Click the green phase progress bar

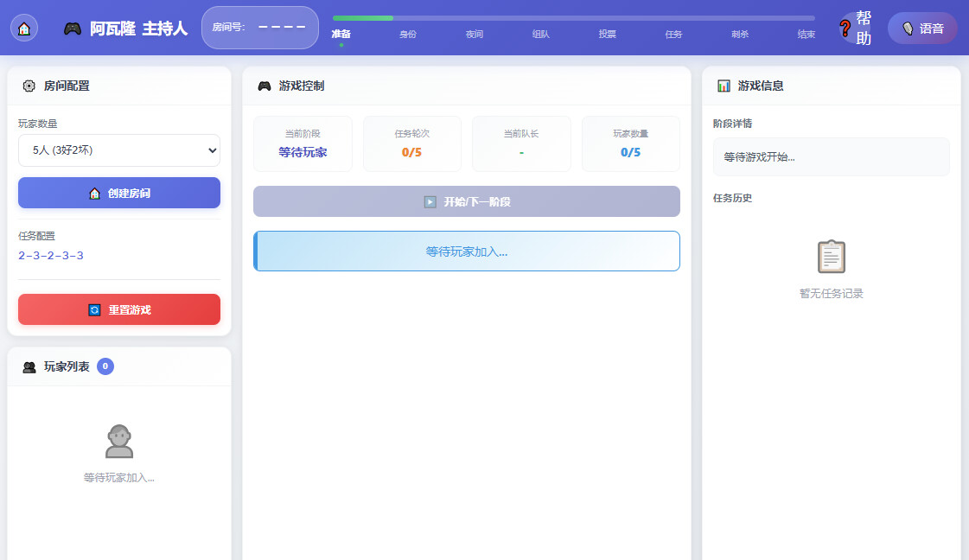pyautogui.click(x=363, y=18)
